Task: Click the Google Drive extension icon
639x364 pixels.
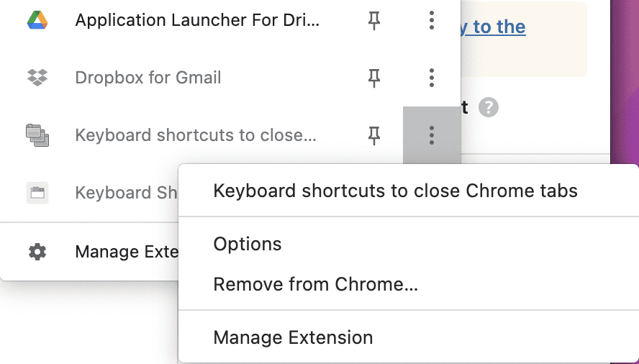Action: (37, 20)
